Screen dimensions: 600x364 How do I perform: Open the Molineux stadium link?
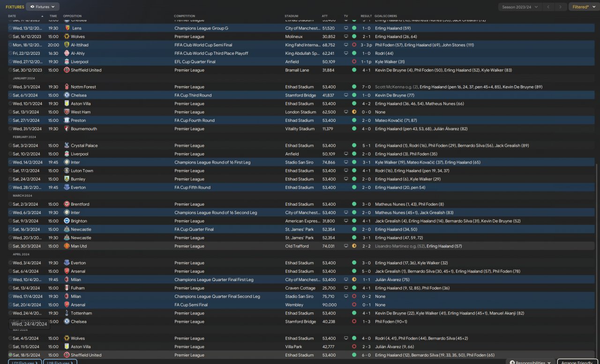(x=295, y=37)
